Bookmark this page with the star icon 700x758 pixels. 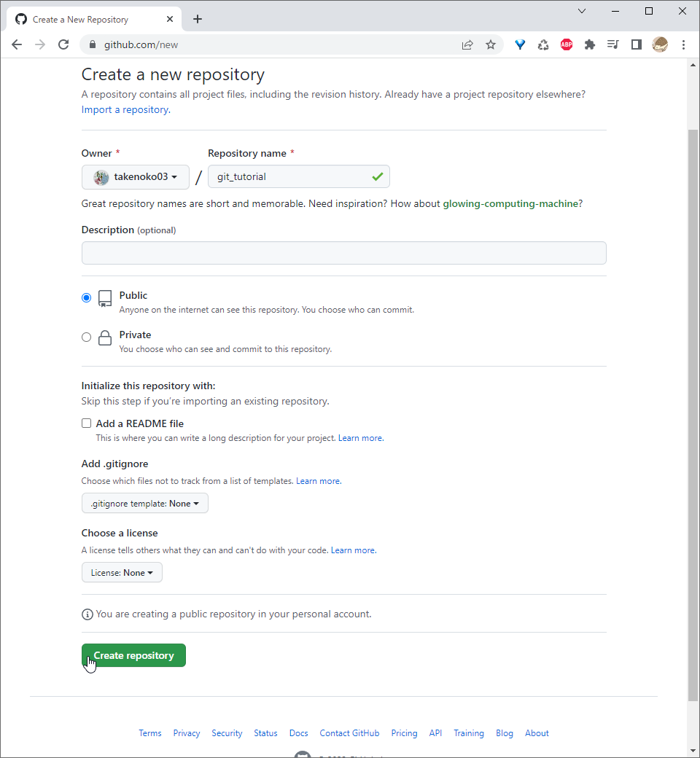click(x=491, y=45)
